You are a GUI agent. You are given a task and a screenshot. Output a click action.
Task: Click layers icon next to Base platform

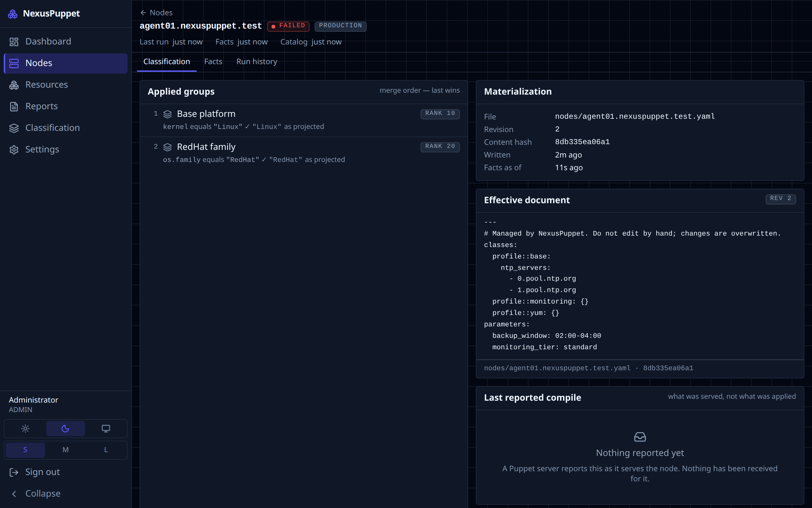coord(167,114)
